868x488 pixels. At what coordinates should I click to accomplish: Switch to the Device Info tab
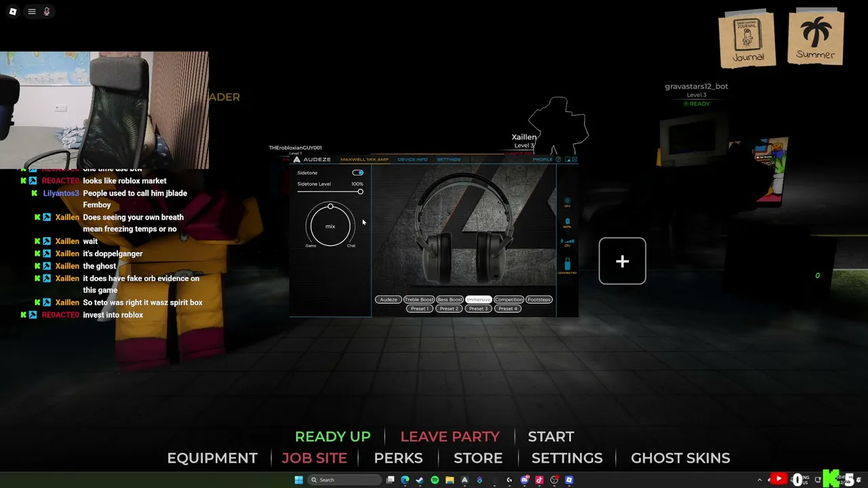click(x=412, y=159)
